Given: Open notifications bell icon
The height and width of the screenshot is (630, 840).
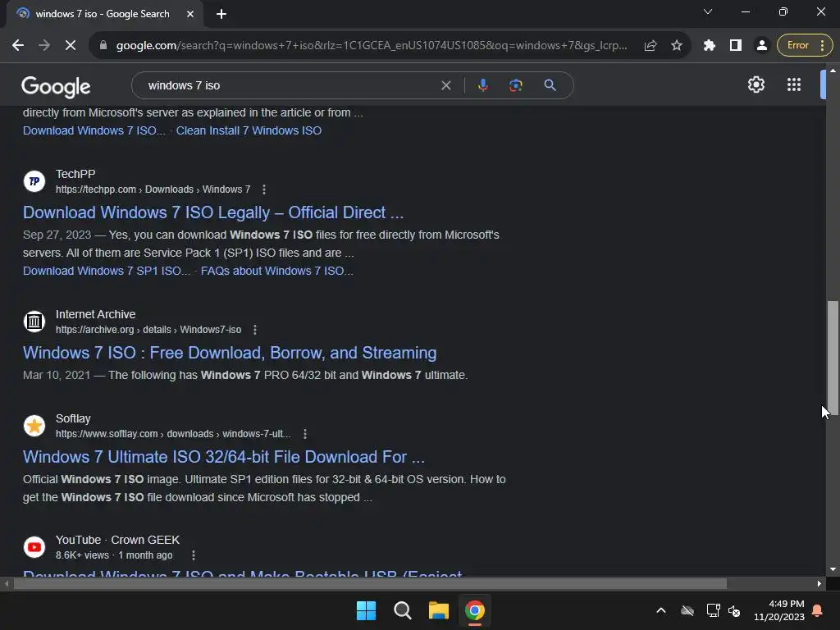Looking at the screenshot, I should click(x=818, y=610).
